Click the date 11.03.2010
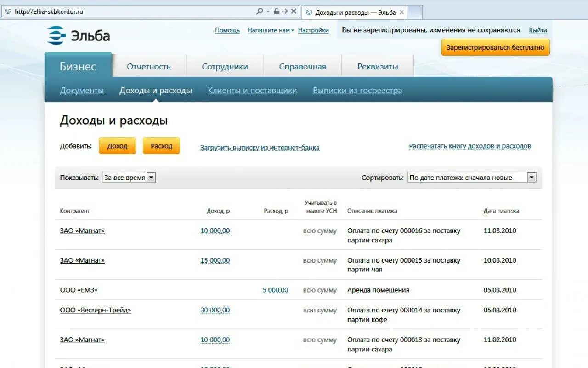Image resolution: width=588 pixels, height=368 pixels. (x=500, y=231)
